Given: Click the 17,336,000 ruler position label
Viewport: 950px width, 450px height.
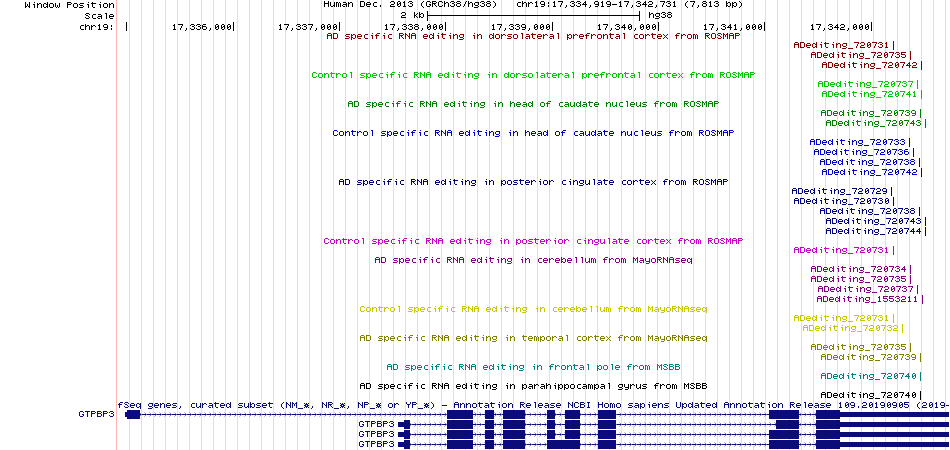Looking at the screenshot, I should 202,27.
